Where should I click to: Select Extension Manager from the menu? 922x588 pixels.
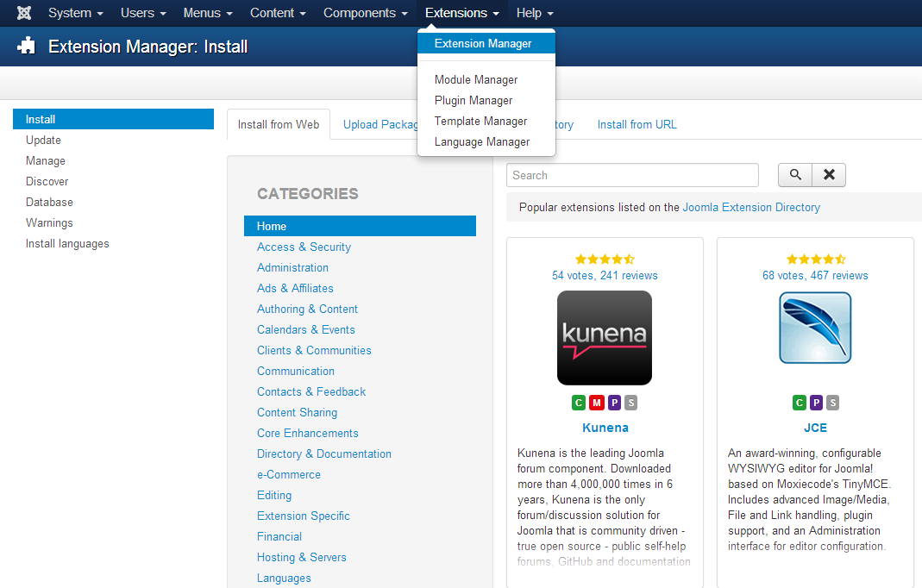[x=486, y=43]
